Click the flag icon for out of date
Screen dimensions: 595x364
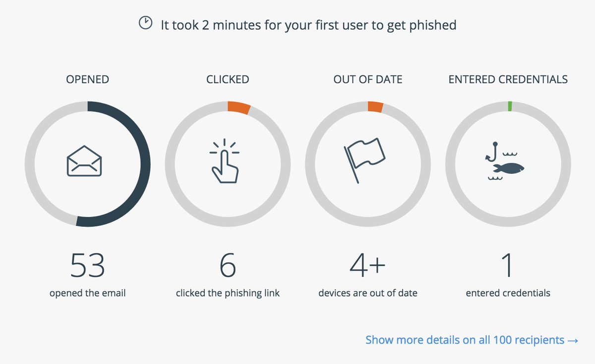(x=364, y=160)
